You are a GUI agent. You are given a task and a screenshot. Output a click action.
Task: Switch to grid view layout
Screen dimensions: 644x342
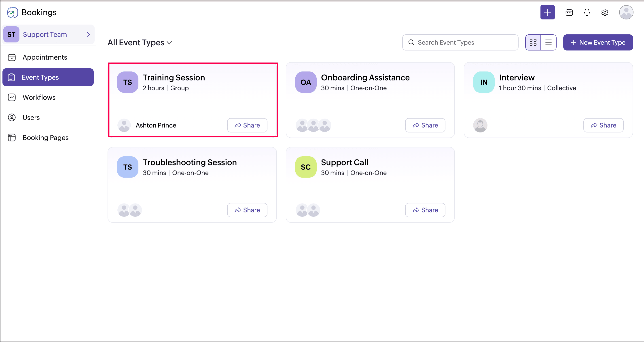533,42
